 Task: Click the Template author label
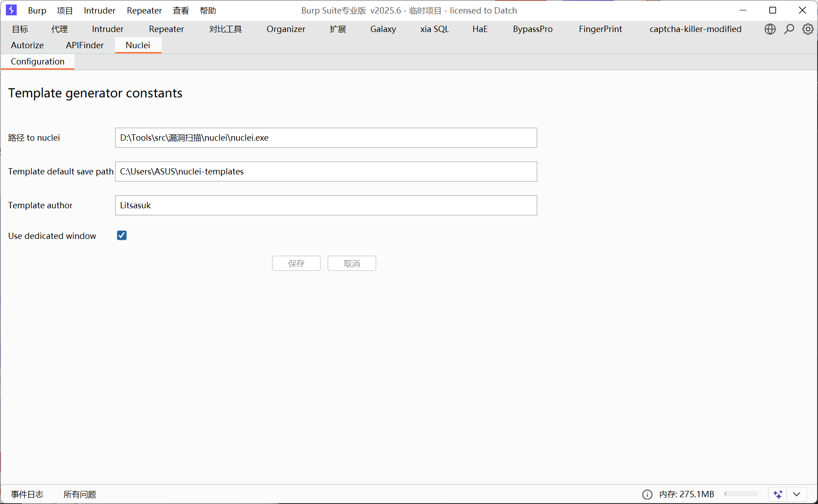tap(40, 206)
